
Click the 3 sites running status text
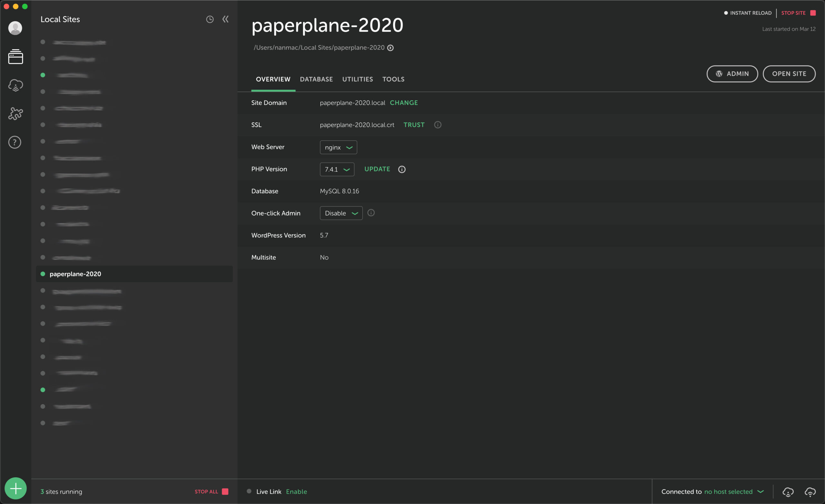click(61, 492)
